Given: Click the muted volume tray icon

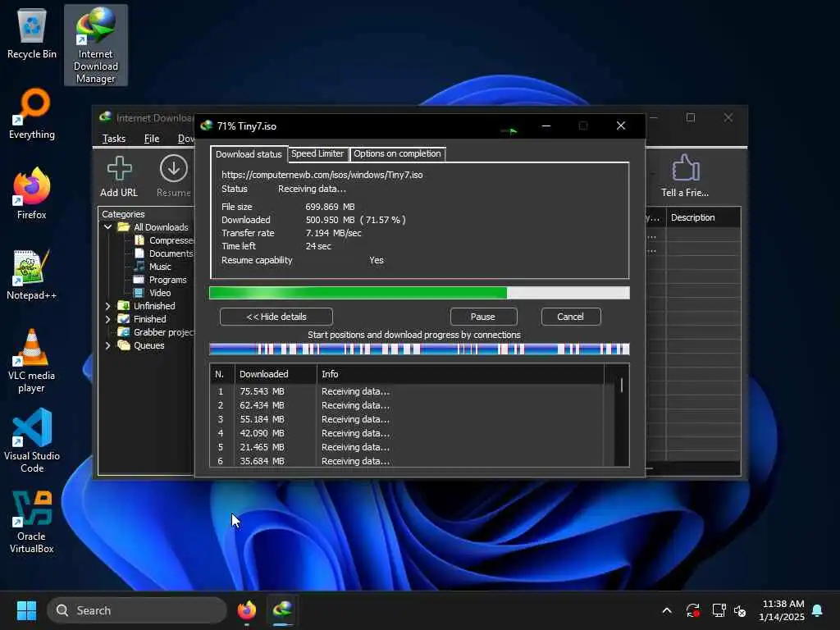Looking at the screenshot, I should pyautogui.click(x=740, y=610).
